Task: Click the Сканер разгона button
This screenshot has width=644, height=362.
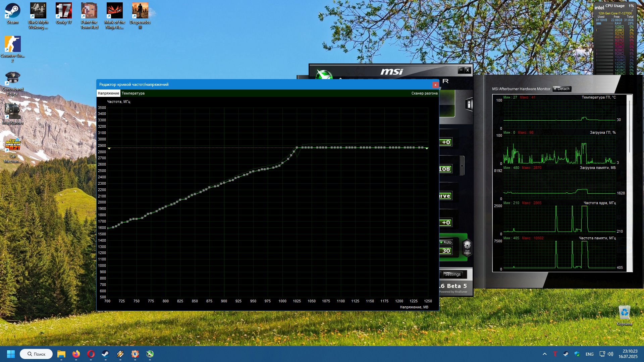Action: coord(424,93)
